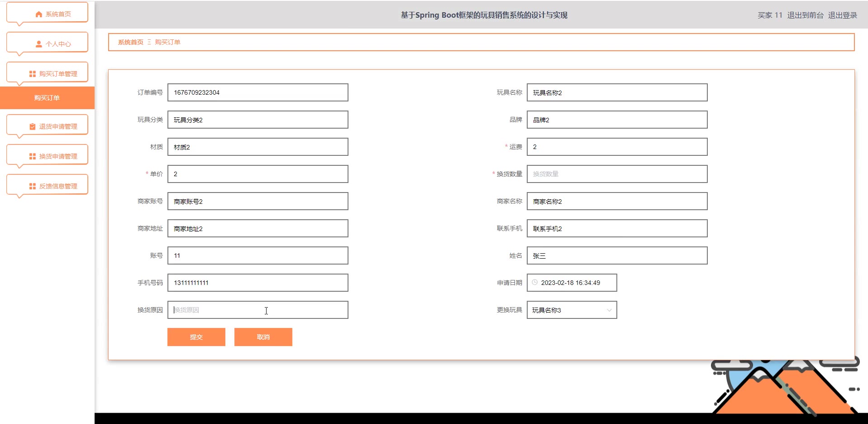The image size is (868, 424).
Task: Focus the 商家地址 input field
Action: pos(258,228)
